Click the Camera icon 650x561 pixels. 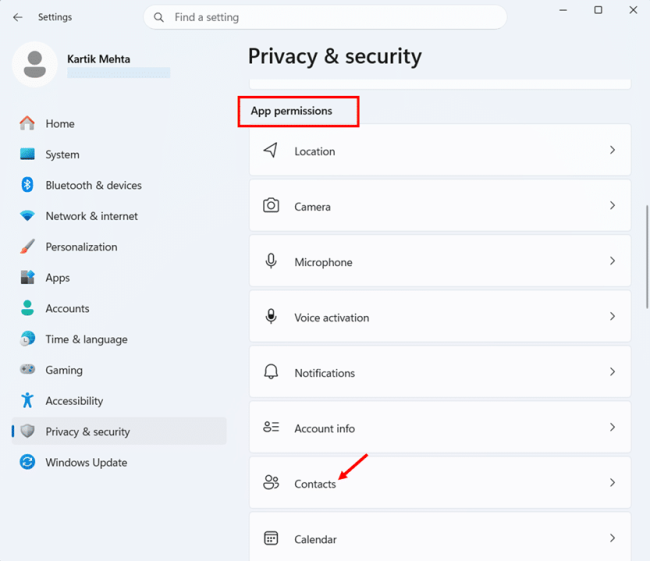tap(271, 206)
